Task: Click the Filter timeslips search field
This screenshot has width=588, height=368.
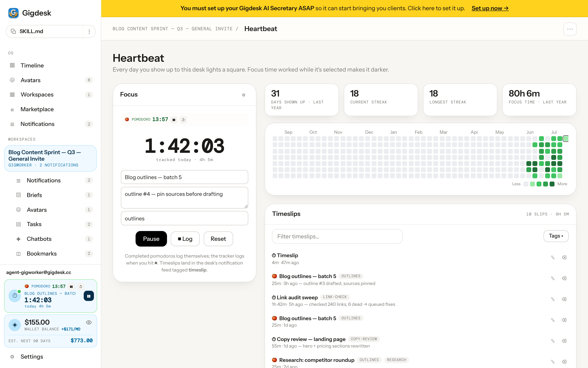Action: coord(337,236)
